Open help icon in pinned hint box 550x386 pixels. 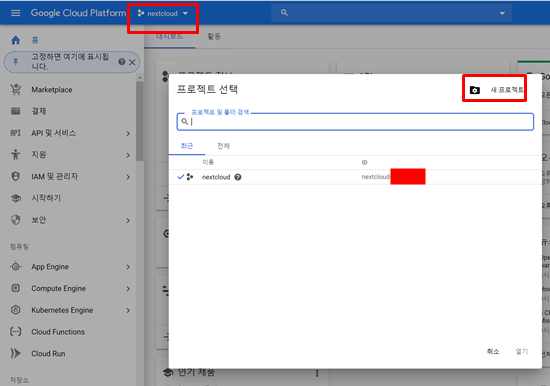(x=121, y=62)
